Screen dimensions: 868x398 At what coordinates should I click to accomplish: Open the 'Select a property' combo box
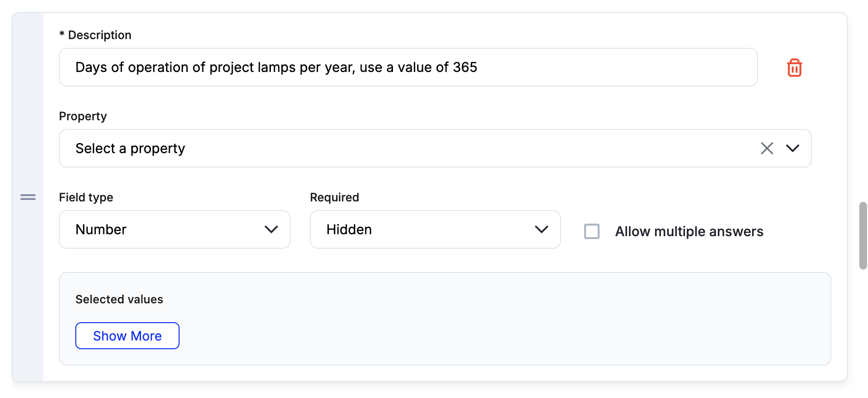tap(406, 148)
